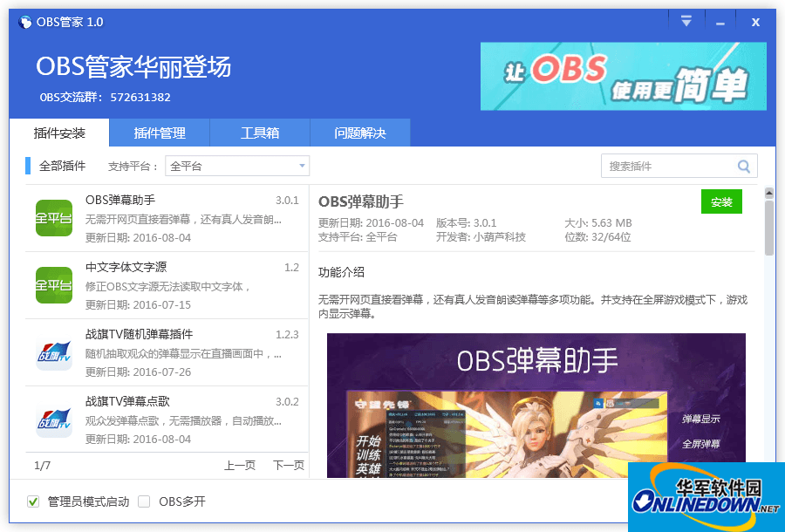The width and height of the screenshot is (785, 532).
Task: Click 大小: 5.63 MB in details
Action: point(598,222)
